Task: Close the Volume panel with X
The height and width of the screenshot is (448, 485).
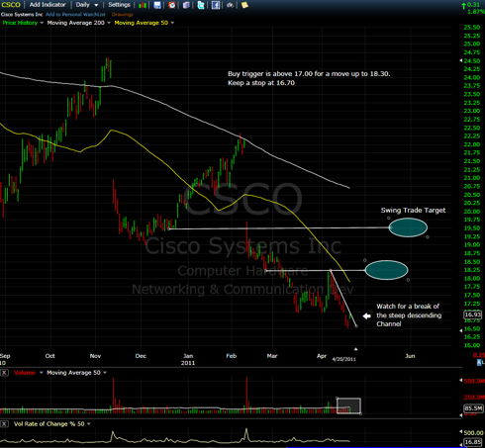Action: pyautogui.click(x=4, y=373)
